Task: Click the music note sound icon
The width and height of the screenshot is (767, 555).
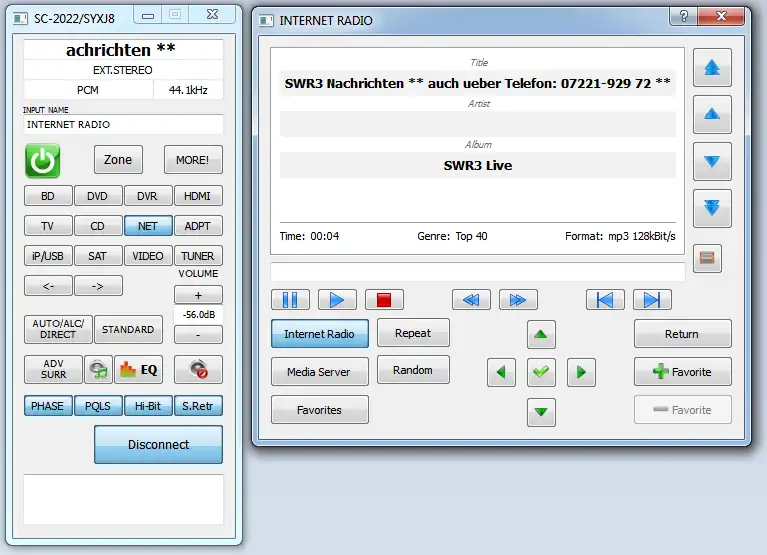Action: (x=99, y=369)
